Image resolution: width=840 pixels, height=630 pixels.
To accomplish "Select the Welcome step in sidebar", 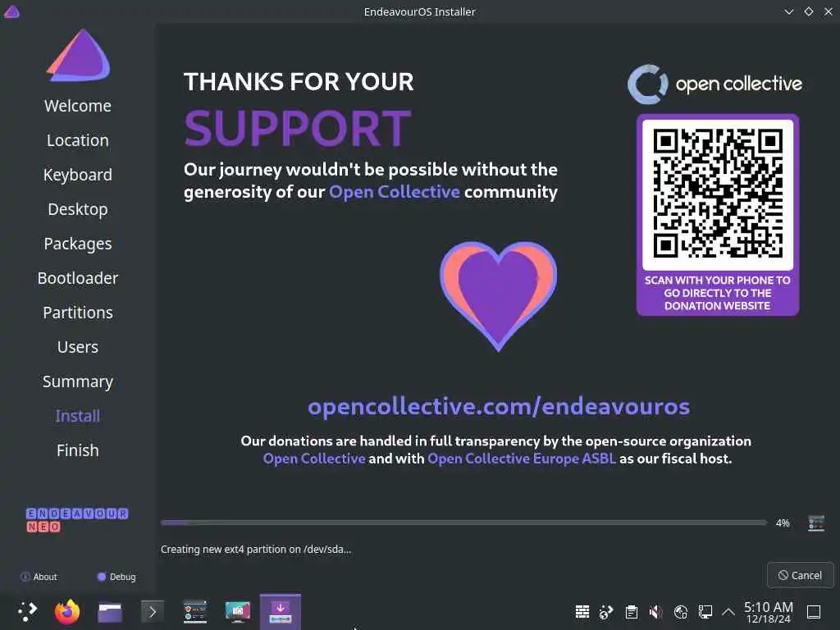I will (78, 106).
